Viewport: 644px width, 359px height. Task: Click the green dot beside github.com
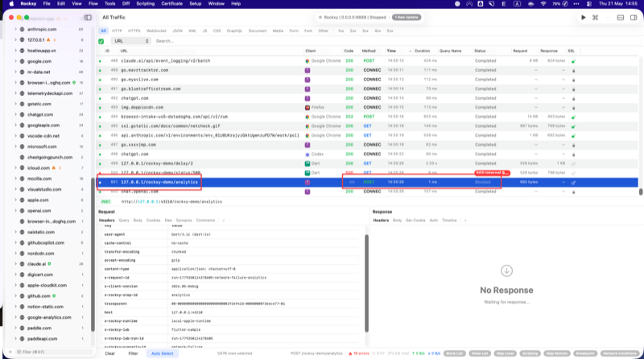click(x=54, y=295)
